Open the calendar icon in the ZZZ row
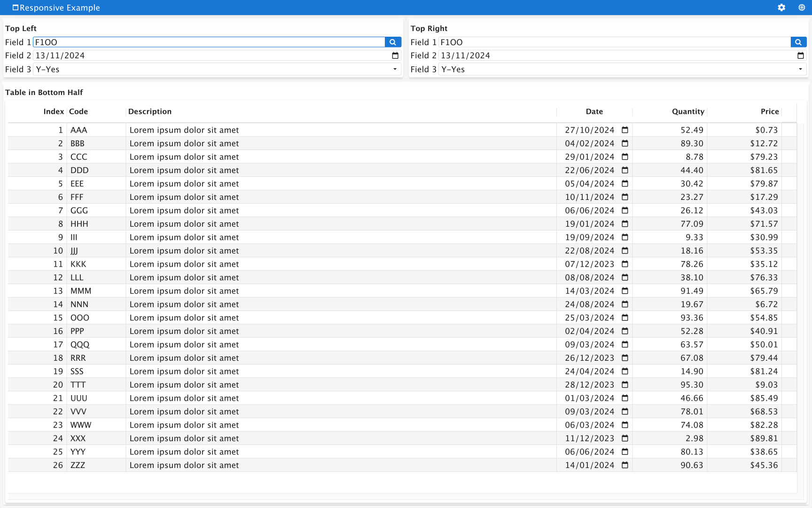Screen dimensions: 812x508 point(625,465)
